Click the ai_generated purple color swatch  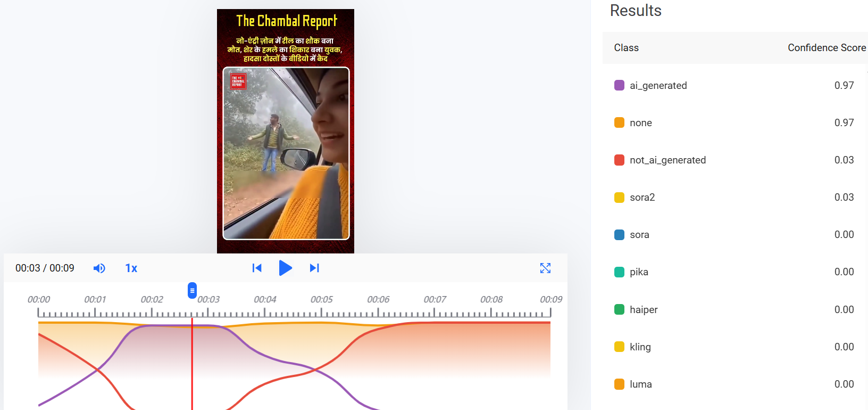(619, 85)
